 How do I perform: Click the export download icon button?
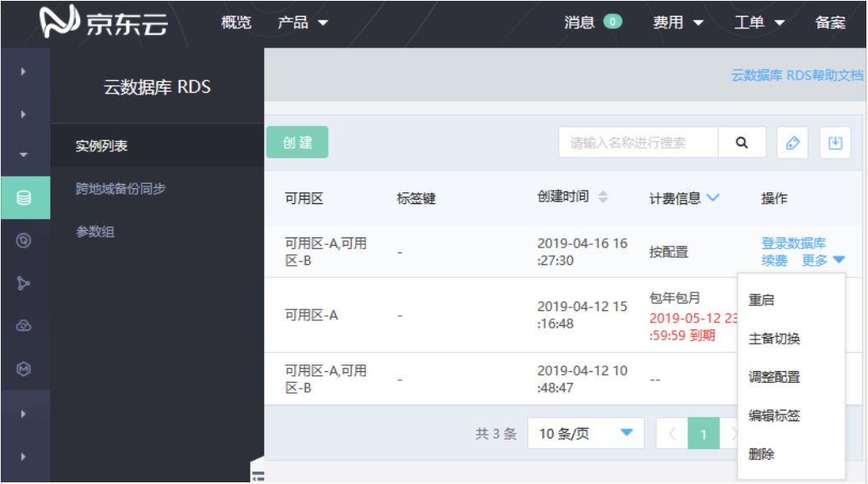[x=835, y=142]
